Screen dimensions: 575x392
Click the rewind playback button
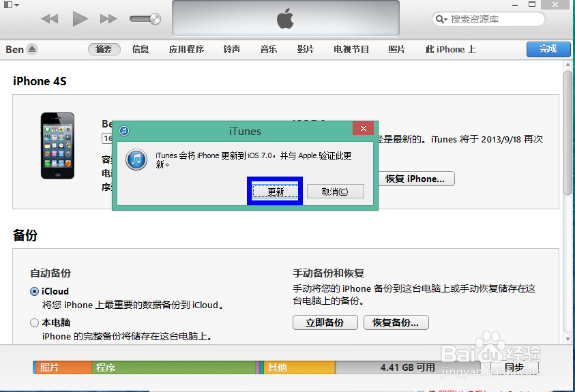[50, 18]
